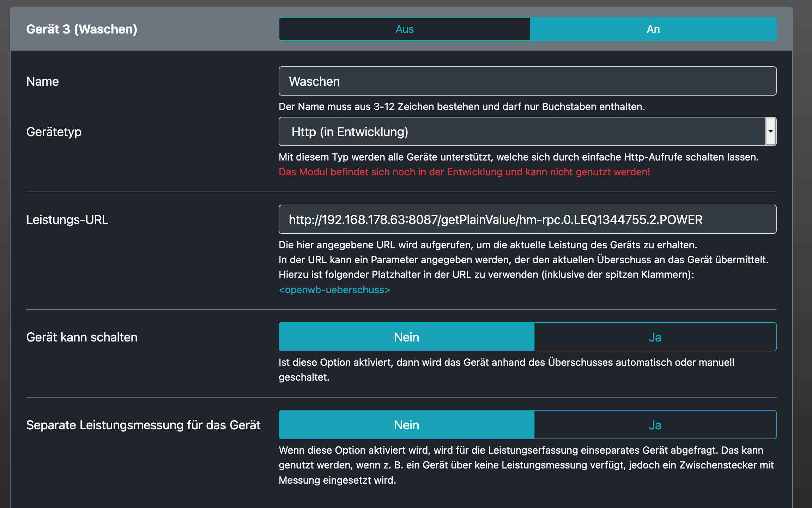Viewport: 812px width, 508px height.
Task: Click the openwb-ueberschuss placeholder text
Action: (x=334, y=290)
